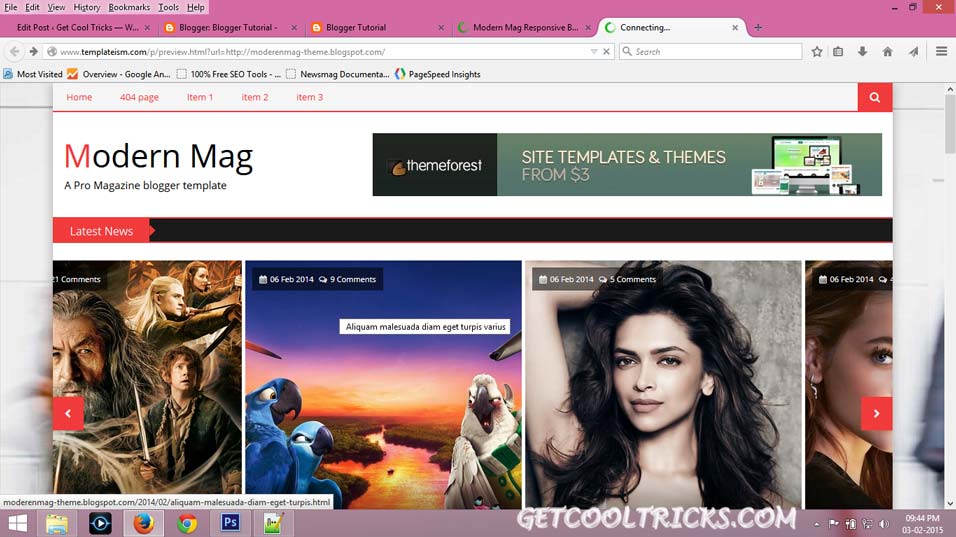Switch to Blogger: Blogger Tutorial tab
This screenshot has width=956, height=537.
(228, 27)
